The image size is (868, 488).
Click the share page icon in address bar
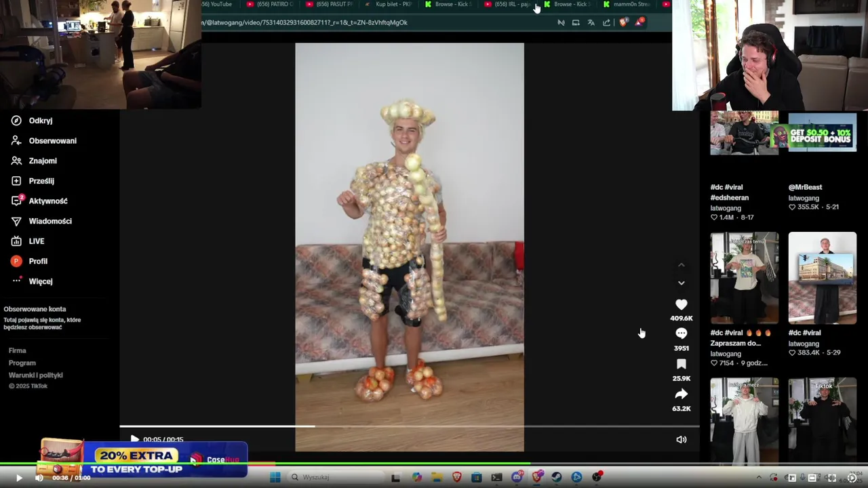point(606,22)
